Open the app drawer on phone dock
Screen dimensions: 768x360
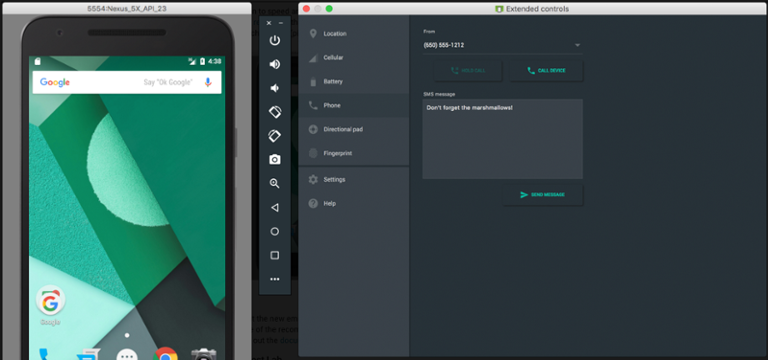click(x=127, y=354)
